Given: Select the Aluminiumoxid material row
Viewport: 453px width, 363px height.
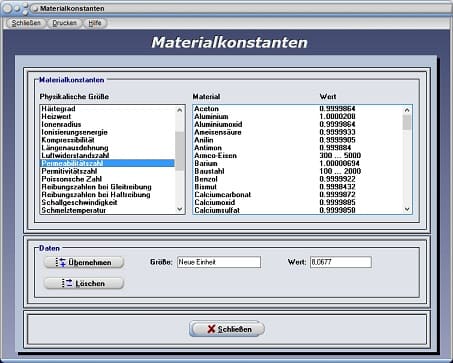Looking at the screenshot, I should [x=298, y=124].
